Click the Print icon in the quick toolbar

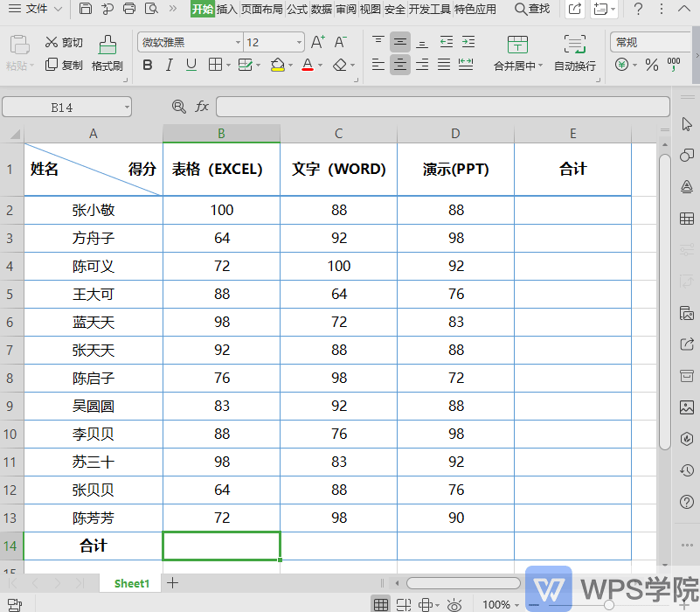pyautogui.click(x=129, y=9)
